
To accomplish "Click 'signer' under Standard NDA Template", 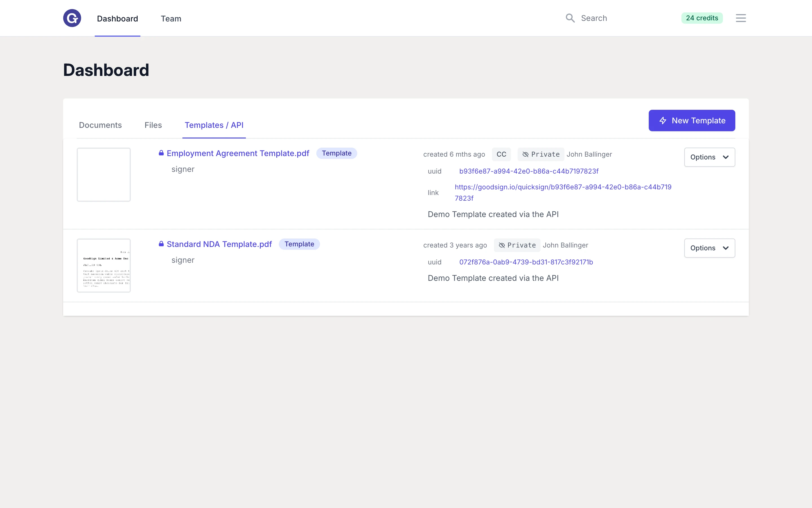I will (183, 260).
